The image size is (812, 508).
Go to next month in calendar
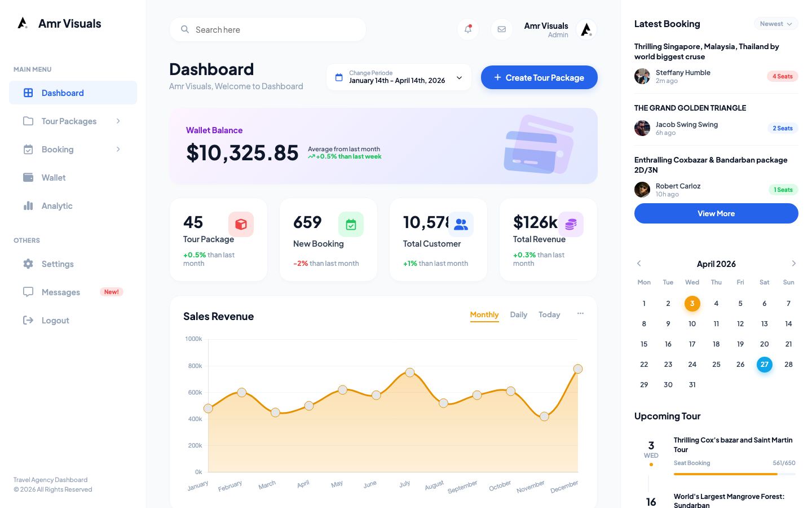click(x=793, y=264)
